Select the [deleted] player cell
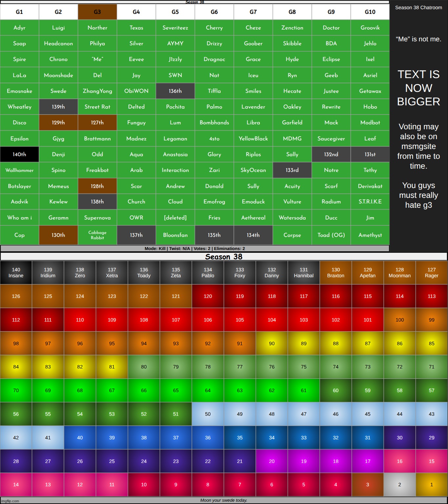Viewport: 448px width, 504px height. [x=175, y=218]
